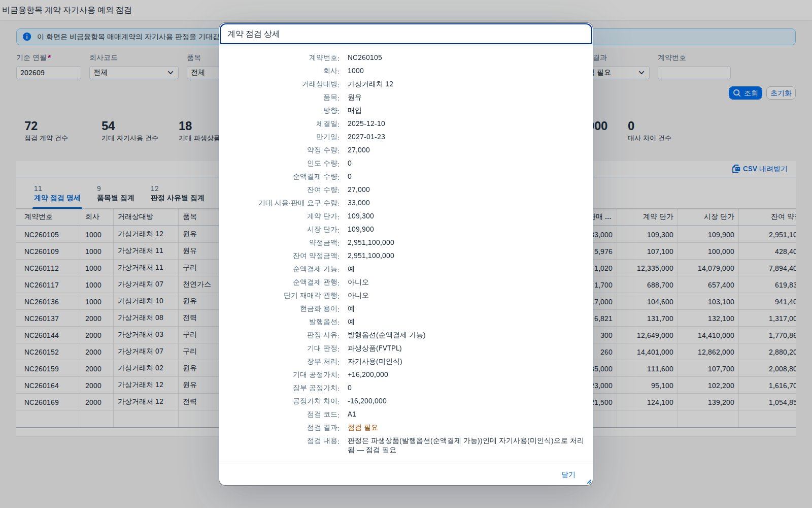Click the dialog resize handle icon
Viewport: 812px width, 508px height.
(x=589, y=481)
